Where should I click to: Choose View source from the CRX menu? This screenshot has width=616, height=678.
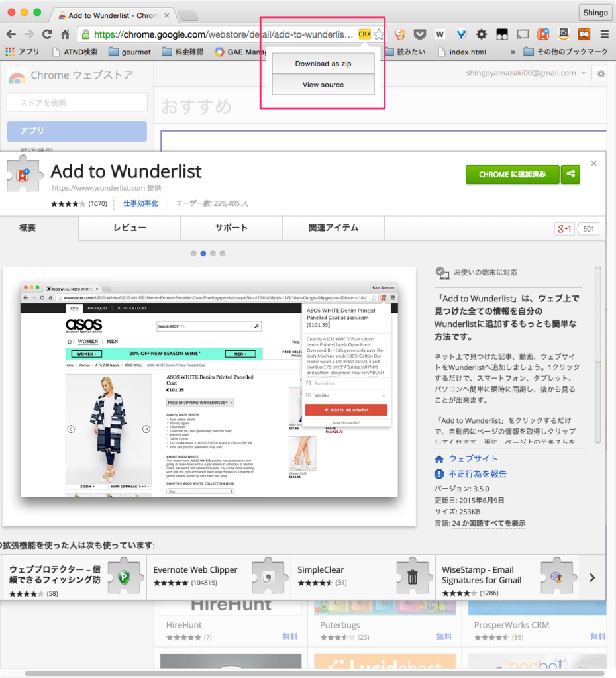323,86
